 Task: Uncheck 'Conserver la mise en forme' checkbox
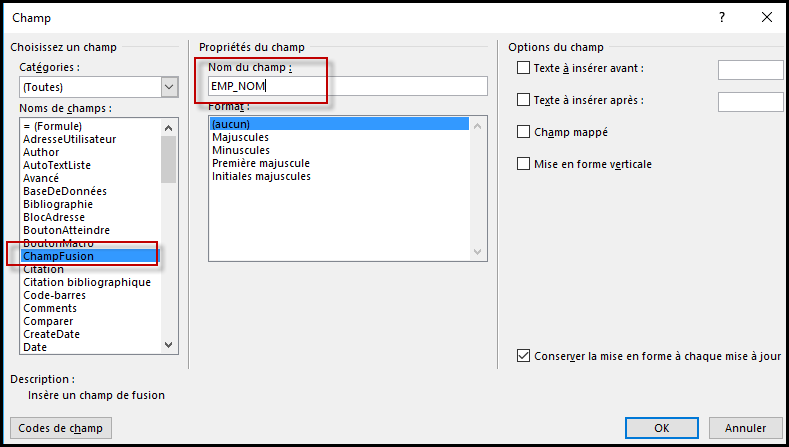click(x=524, y=356)
